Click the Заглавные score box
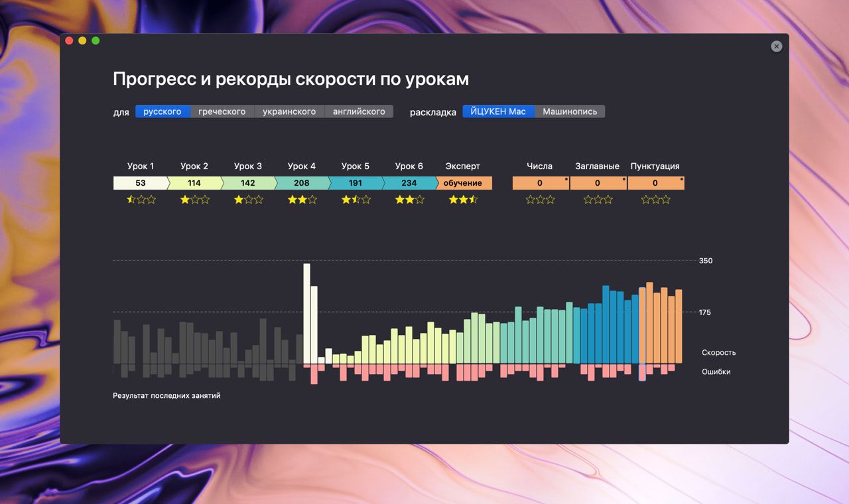Image resolution: width=849 pixels, height=504 pixels. click(x=598, y=183)
